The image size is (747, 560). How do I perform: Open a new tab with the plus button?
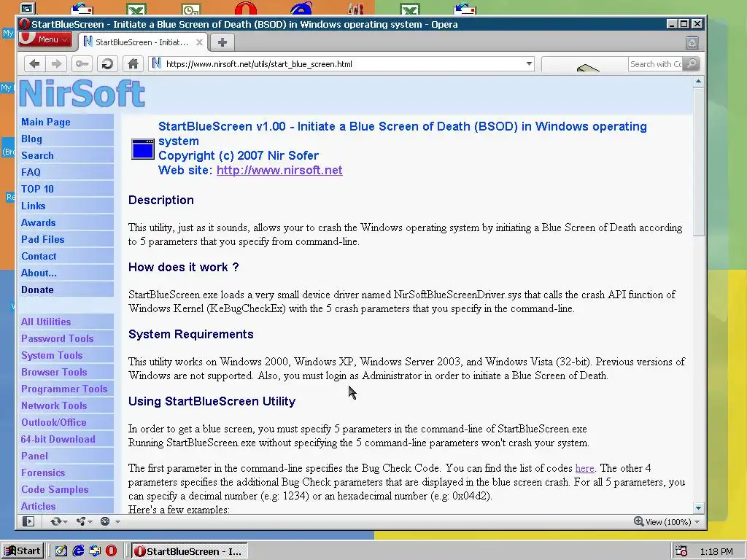click(x=222, y=42)
